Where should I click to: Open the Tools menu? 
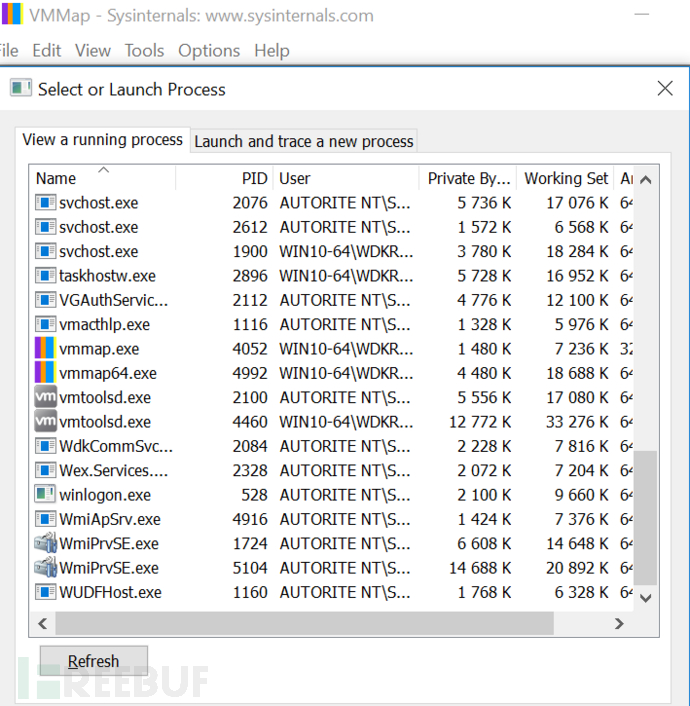[144, 50]
